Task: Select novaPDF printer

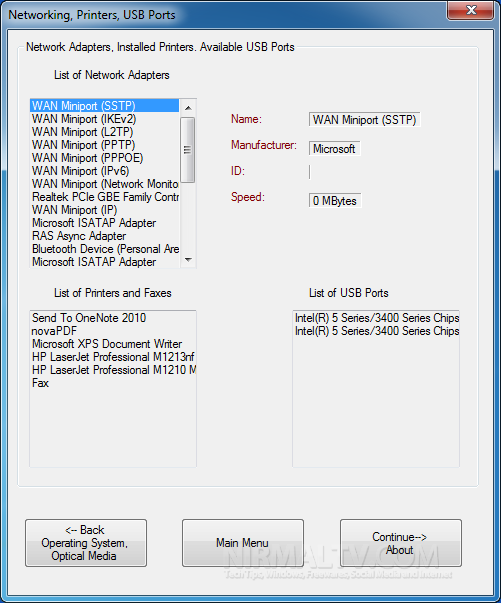Action: pyautogui.click(x=113, y=331)
